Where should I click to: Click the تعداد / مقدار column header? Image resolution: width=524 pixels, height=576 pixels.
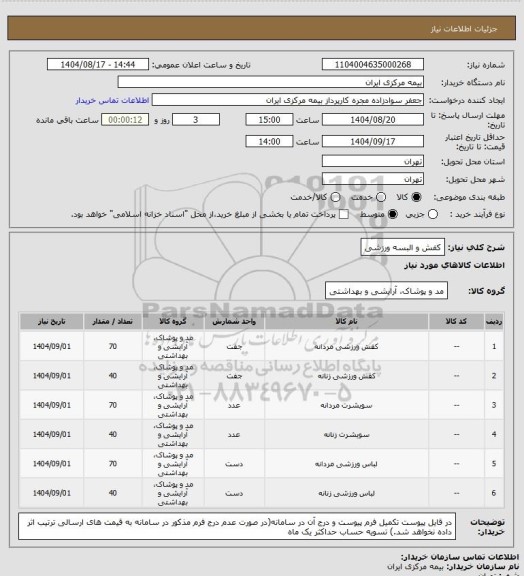(x=112, y=321)
